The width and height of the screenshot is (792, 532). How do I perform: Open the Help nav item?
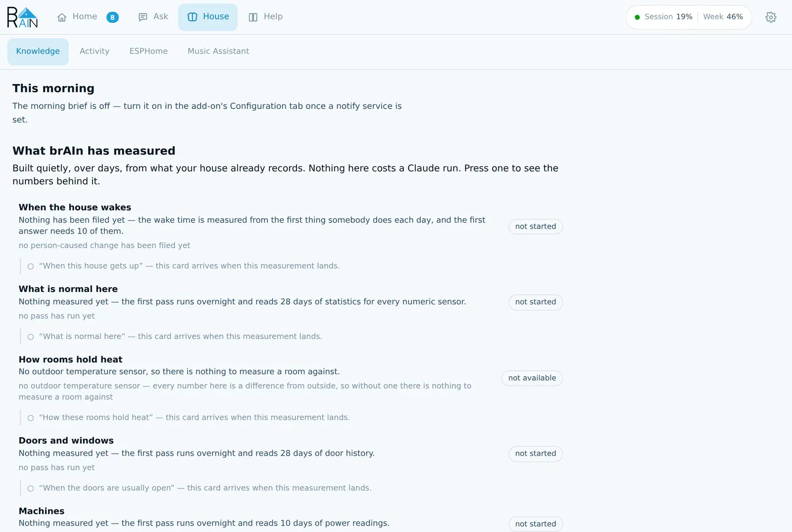coord(265,17)
